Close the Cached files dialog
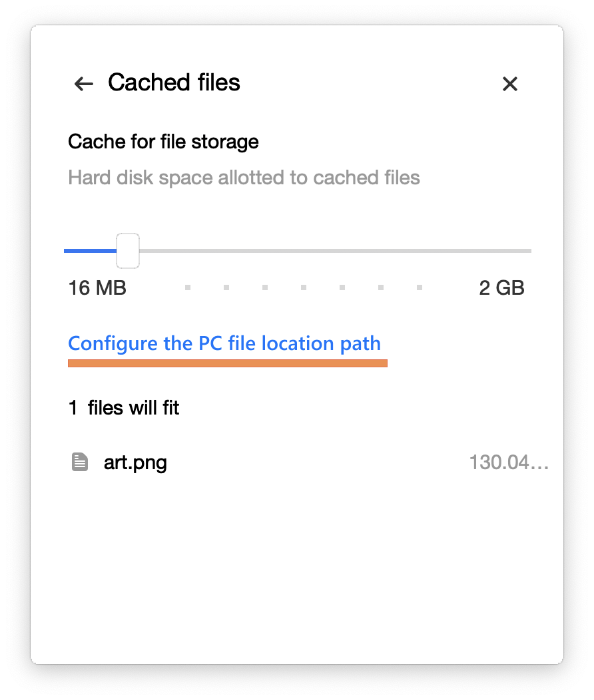The width and height of the screenshot is (594, 700). (509, 83)
